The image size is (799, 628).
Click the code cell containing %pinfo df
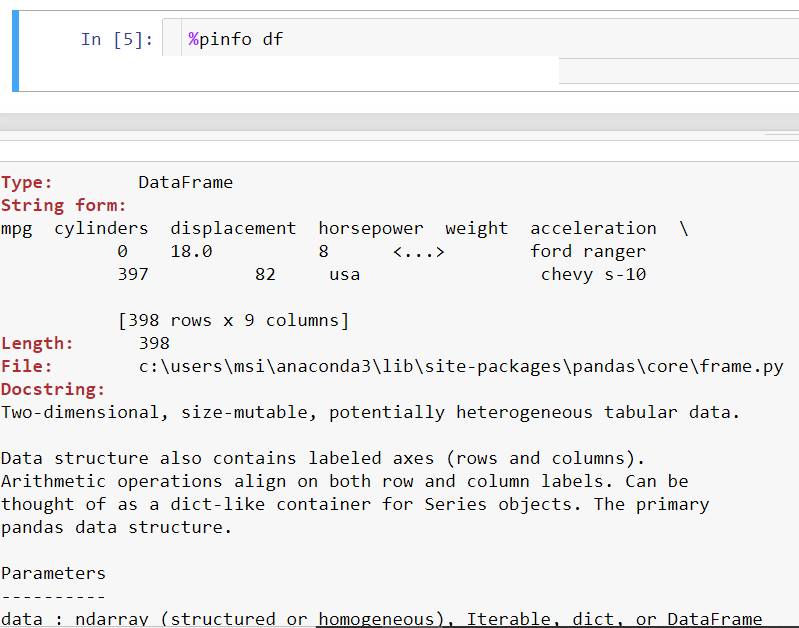click(x=481, y=38)
